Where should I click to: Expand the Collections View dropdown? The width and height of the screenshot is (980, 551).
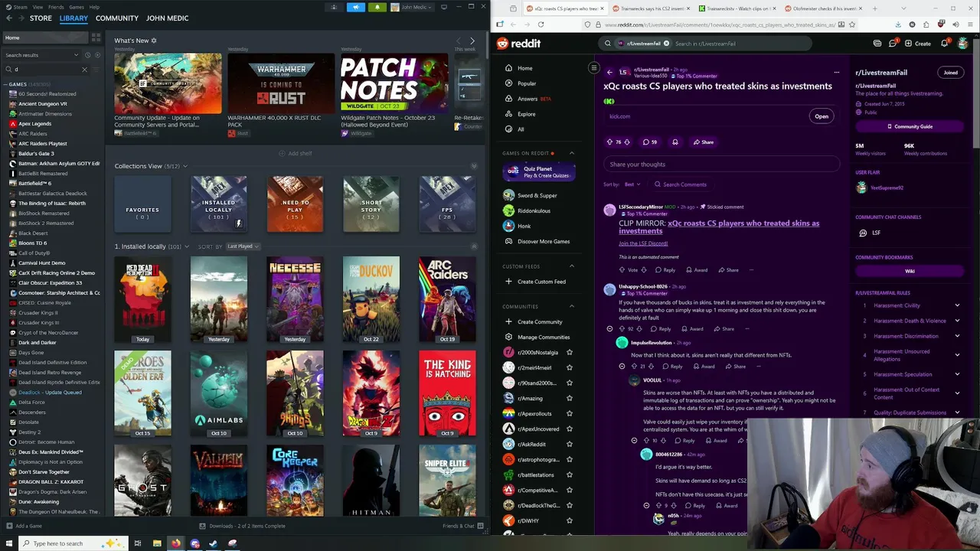coord(185,166)
